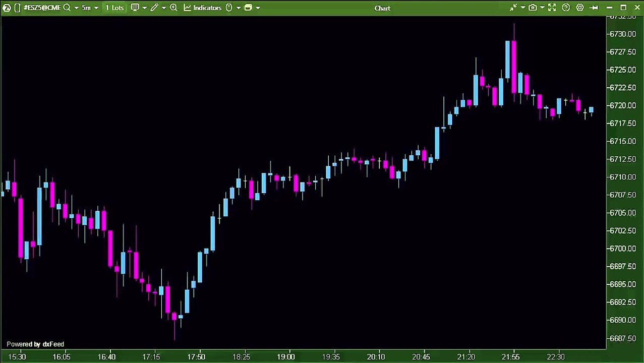This screenshot has height=363, width=644.
Task: Open the Indicators menu
Action: click(203, 8)
